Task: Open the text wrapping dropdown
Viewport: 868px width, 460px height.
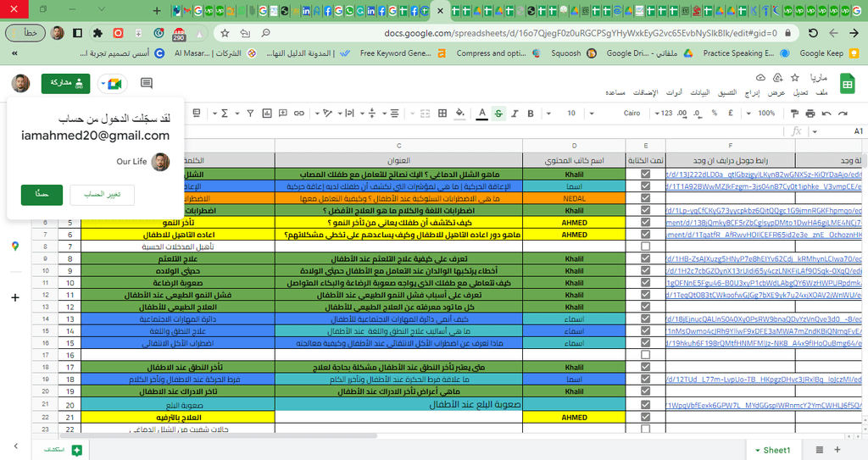Action: [347, 114]
